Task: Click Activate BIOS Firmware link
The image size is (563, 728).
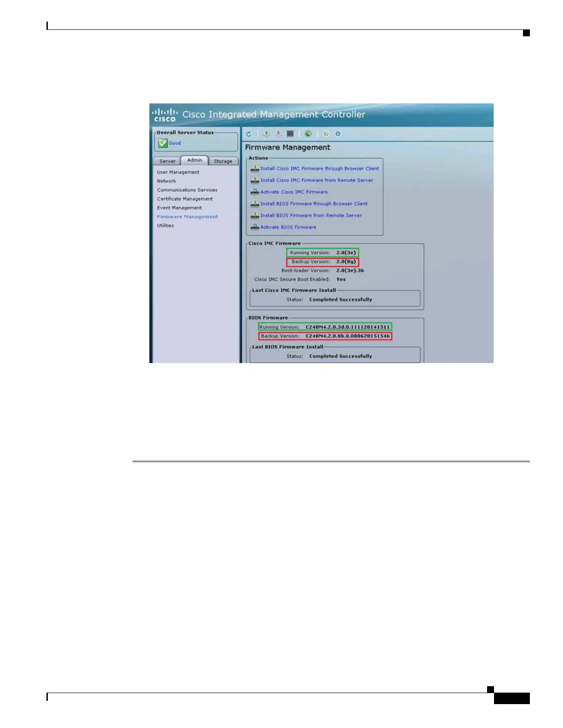Action: pos(288,227)
